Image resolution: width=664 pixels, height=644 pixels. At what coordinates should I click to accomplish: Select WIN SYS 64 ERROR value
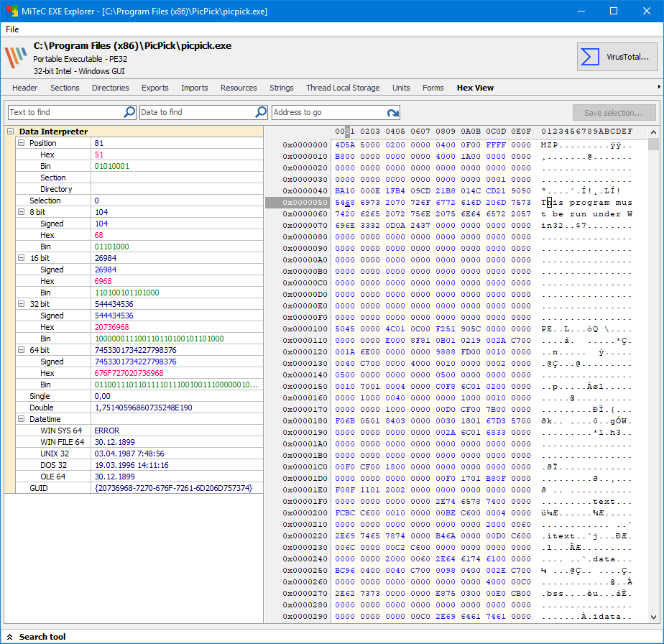point(106,431)
